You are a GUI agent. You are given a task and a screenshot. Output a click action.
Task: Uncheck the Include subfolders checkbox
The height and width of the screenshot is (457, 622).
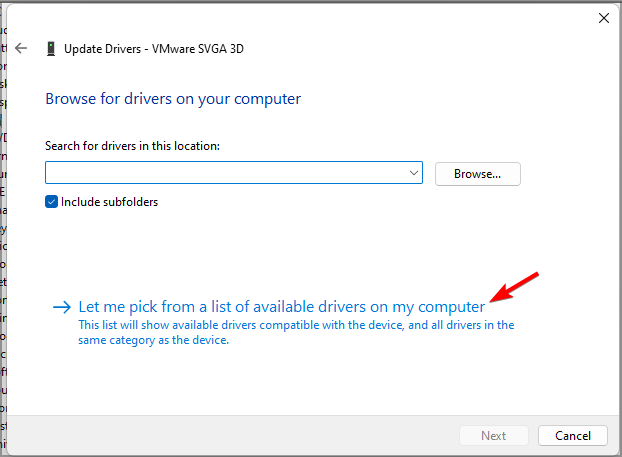[x=52, y=202]
